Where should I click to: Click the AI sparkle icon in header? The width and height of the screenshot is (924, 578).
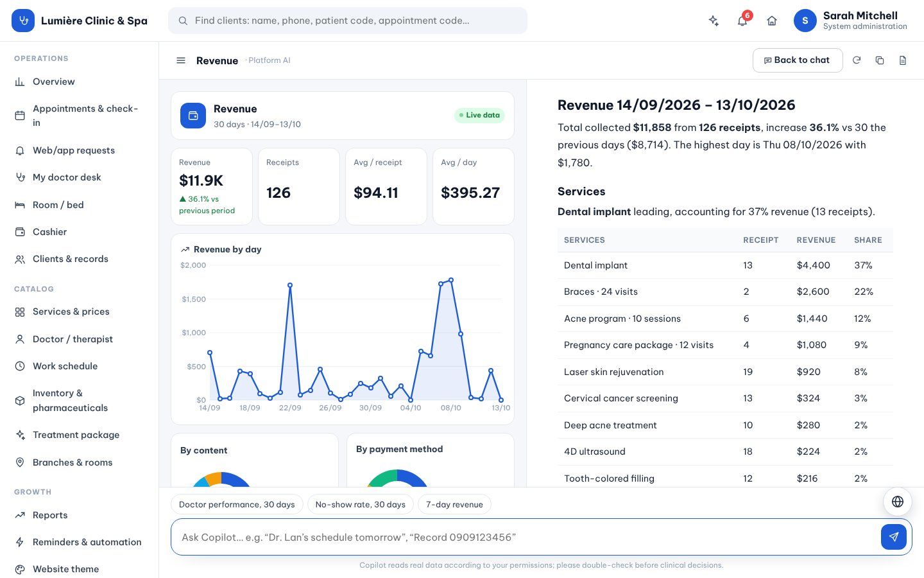point(714,21)
